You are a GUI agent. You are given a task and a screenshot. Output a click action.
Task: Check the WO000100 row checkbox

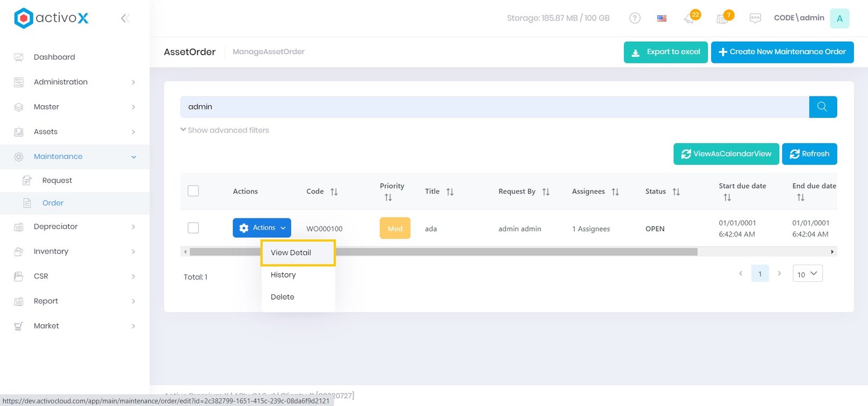193,228
